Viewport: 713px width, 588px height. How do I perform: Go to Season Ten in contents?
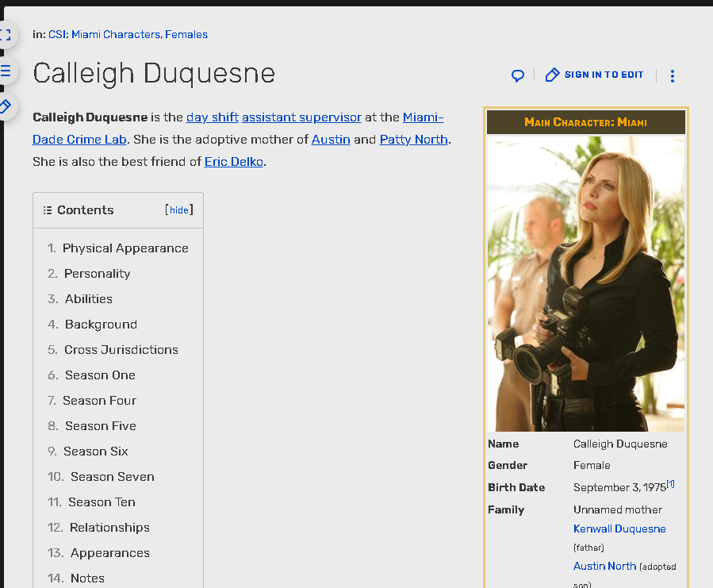click(102, 503)
